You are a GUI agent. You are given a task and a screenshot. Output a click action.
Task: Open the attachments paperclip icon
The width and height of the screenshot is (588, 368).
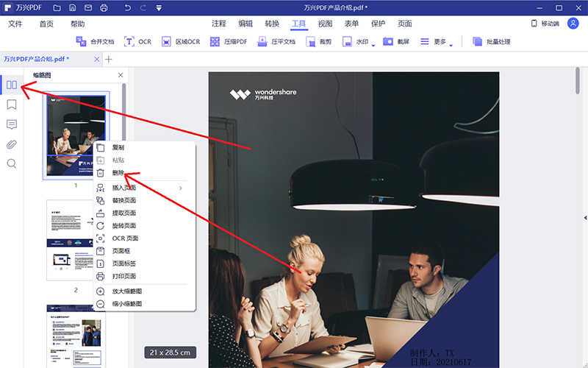point(12,144)
